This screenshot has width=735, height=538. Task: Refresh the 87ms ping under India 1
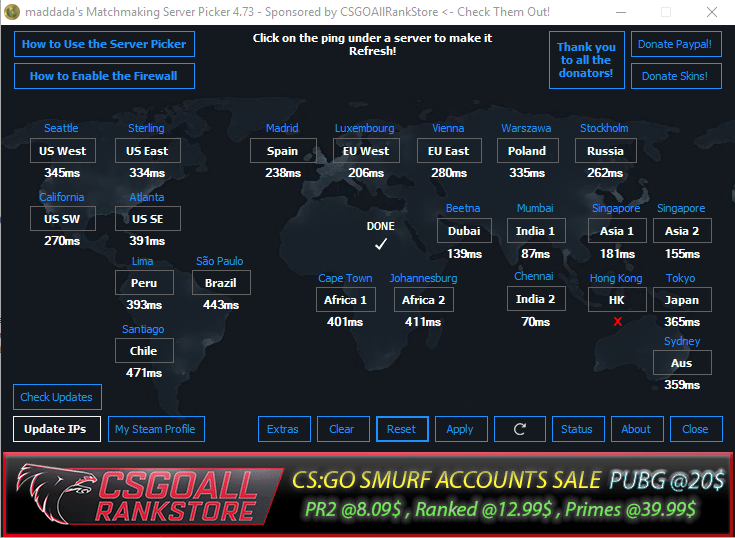click(x=536, y=254)
